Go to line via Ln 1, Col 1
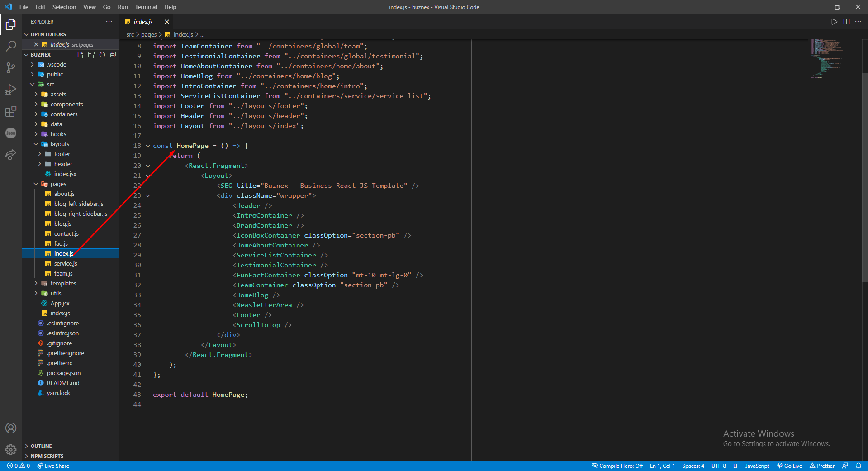 pos(663,466)
